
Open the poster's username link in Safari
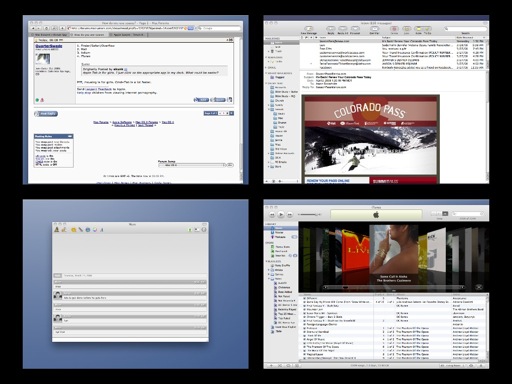[49, 46]
